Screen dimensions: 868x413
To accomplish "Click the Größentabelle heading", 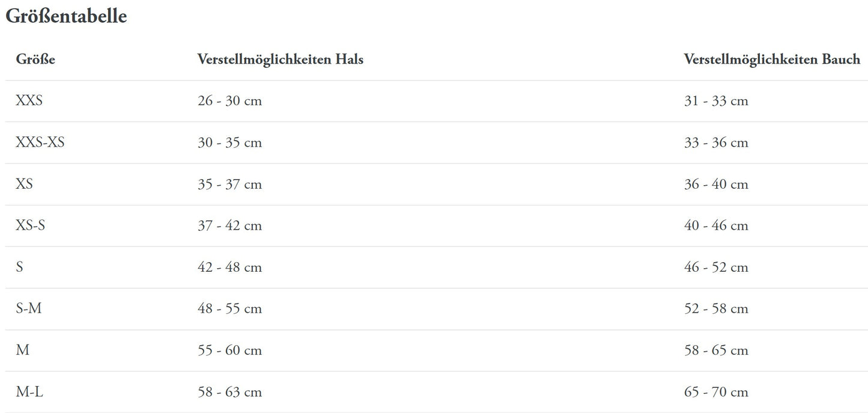I will (x=66, y=17).
